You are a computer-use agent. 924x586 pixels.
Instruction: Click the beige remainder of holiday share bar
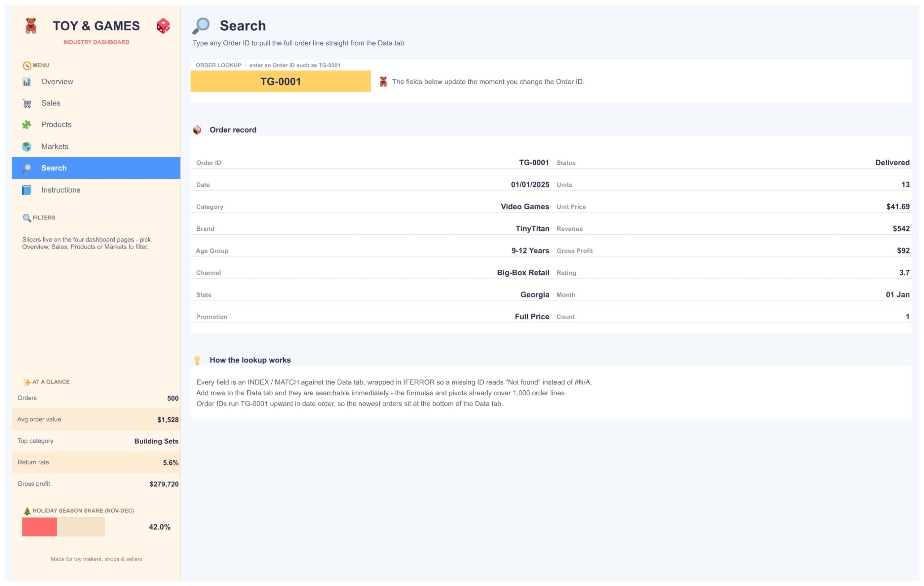click(81, 527)
